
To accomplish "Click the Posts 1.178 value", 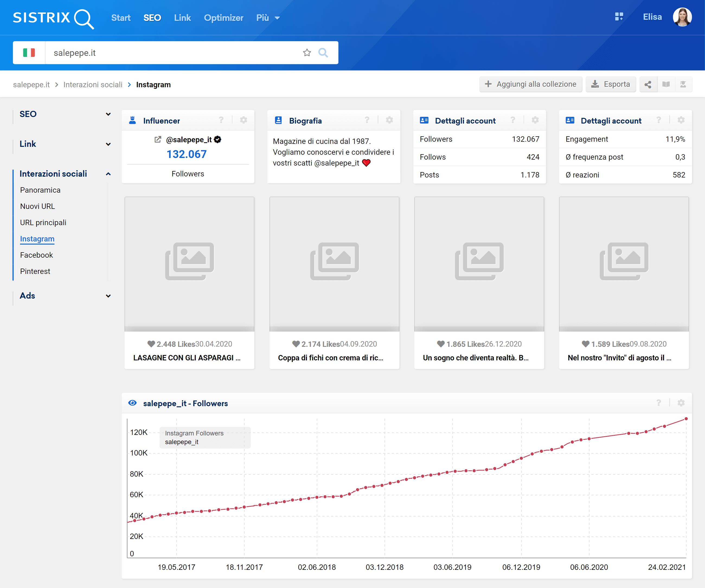I will 530,175.
